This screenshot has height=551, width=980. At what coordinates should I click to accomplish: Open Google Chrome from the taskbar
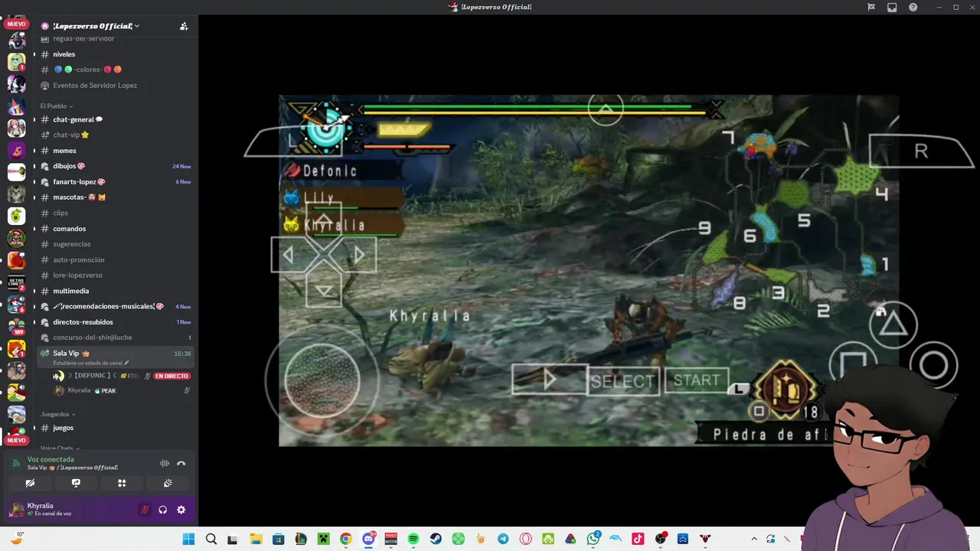click(x=346, y=539)
